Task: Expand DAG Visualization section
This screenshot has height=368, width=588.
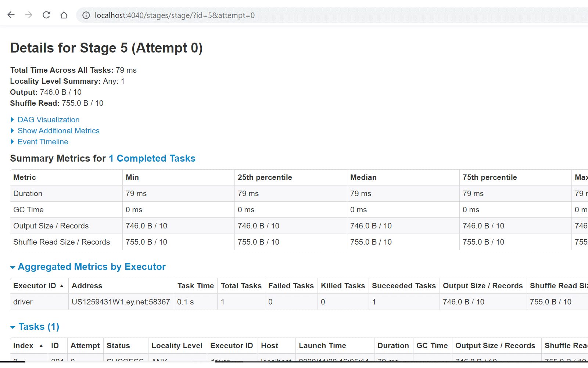Action: [x=48, y=120]
